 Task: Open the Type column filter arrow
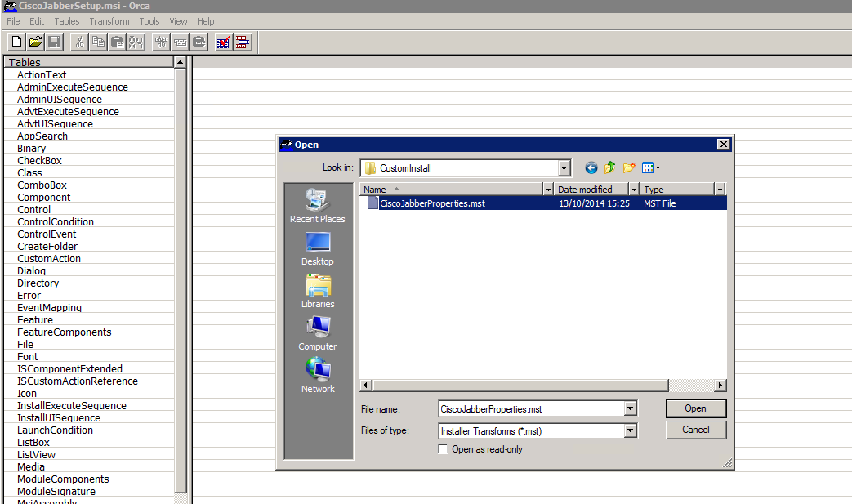pyautogui.click(x=720, y=189)
